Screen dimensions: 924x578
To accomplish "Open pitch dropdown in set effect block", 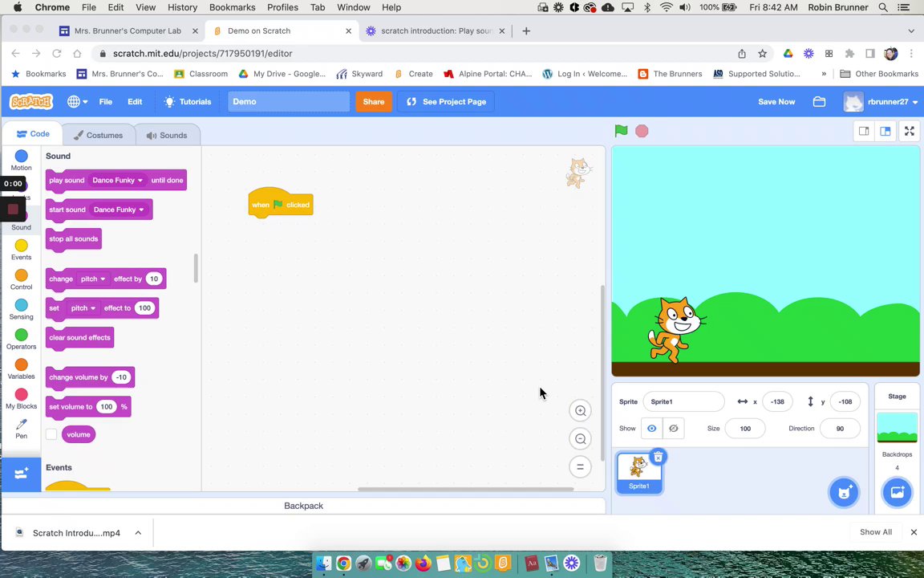I will point(83,308).
